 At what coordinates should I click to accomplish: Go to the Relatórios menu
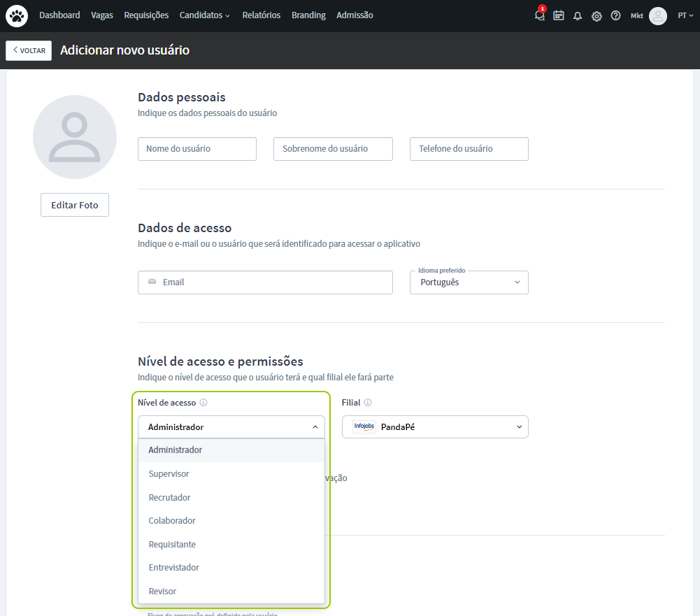point(262,15)
